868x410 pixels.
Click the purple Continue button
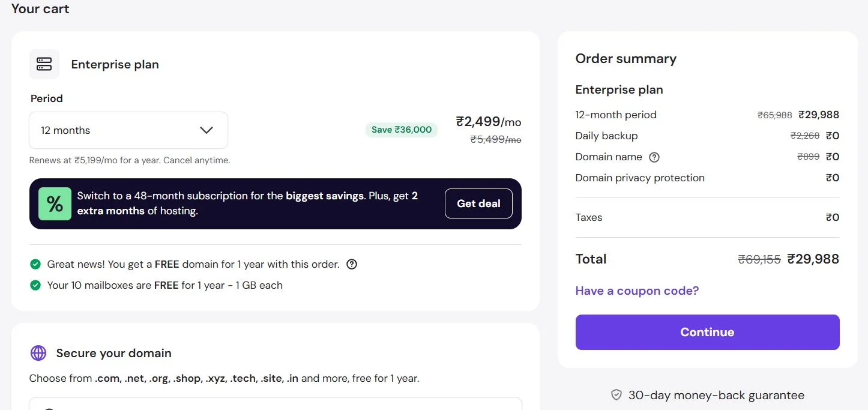click(707, 332)
